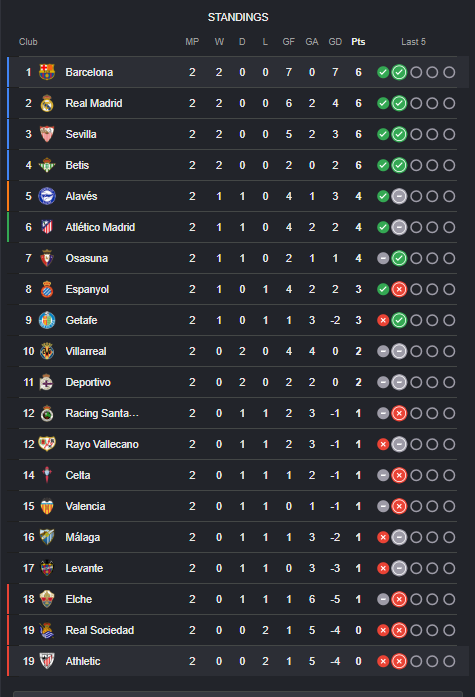Click the Betis crest icon
Viewport: 475px width, 697px height.
[47, 165]
